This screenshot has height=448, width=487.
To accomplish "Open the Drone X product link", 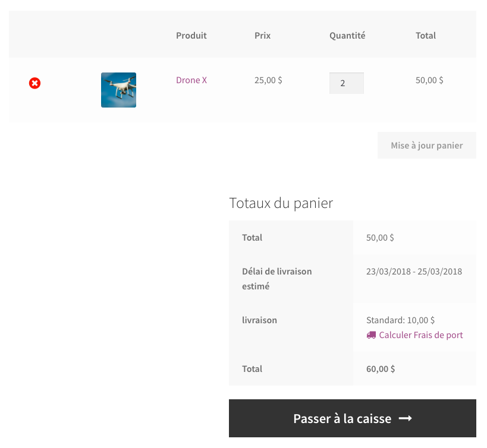I will (x=191, y=80).
